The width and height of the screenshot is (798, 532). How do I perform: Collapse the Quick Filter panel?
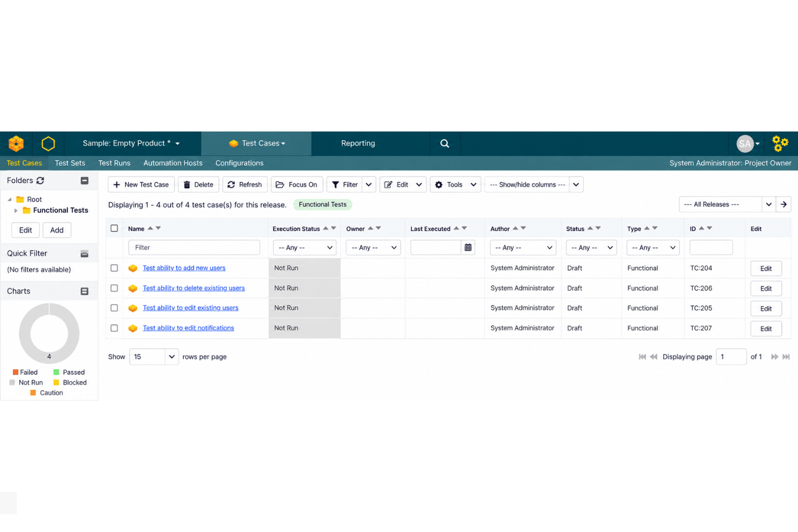(85, 253)
